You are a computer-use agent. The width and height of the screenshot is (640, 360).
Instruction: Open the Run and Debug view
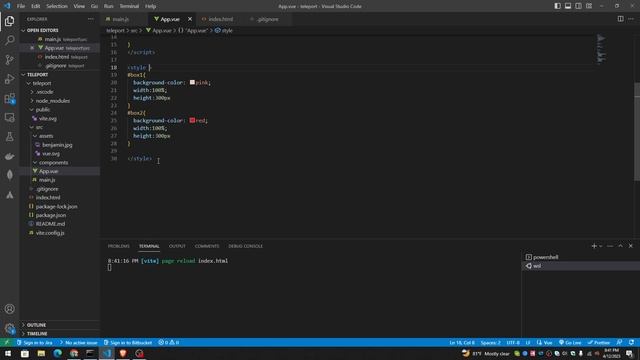pyautogui.click(x=9, y=79)
